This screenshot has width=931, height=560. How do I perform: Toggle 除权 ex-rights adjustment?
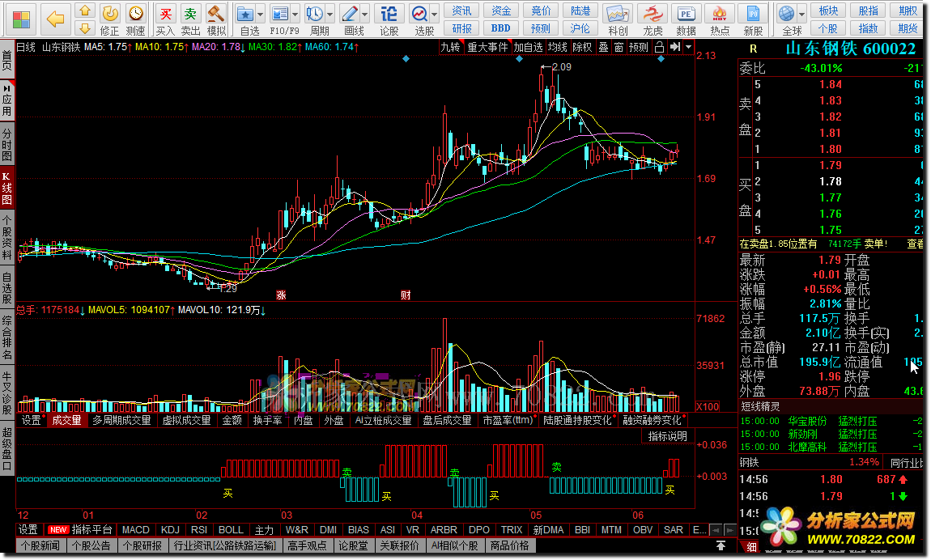coord(582,47)
